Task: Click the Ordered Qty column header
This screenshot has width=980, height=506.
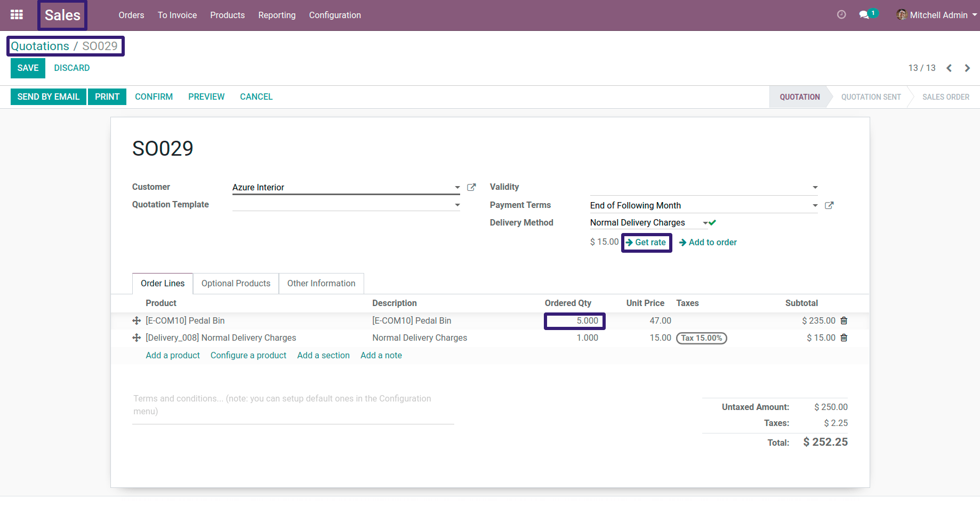Action: point(568,303)
